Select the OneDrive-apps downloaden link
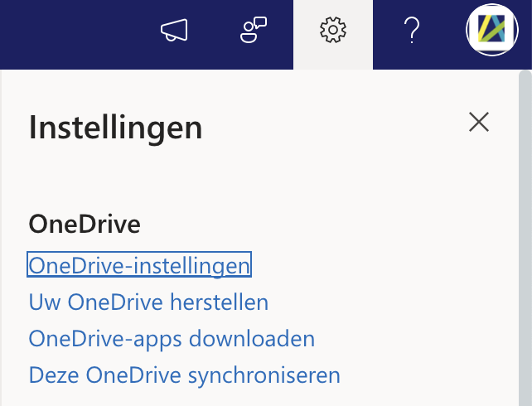 tap(172, 339)
